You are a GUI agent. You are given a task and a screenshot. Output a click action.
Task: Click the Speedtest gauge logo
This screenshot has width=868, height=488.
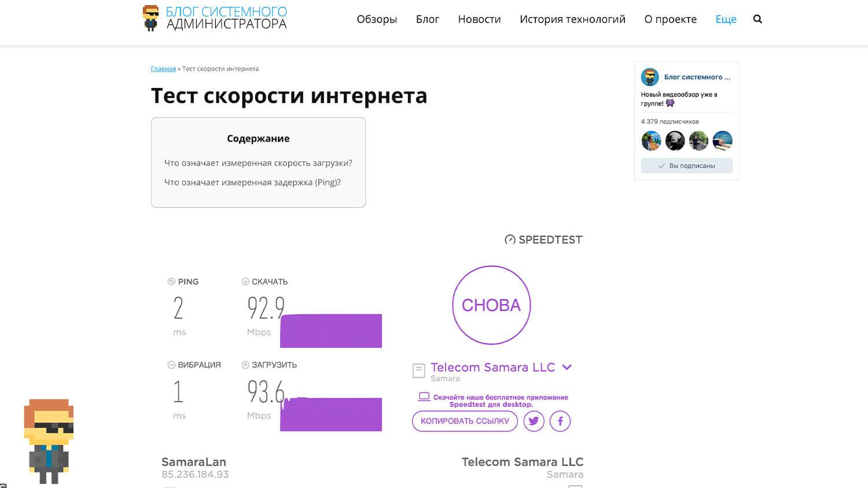coord(510,239)
